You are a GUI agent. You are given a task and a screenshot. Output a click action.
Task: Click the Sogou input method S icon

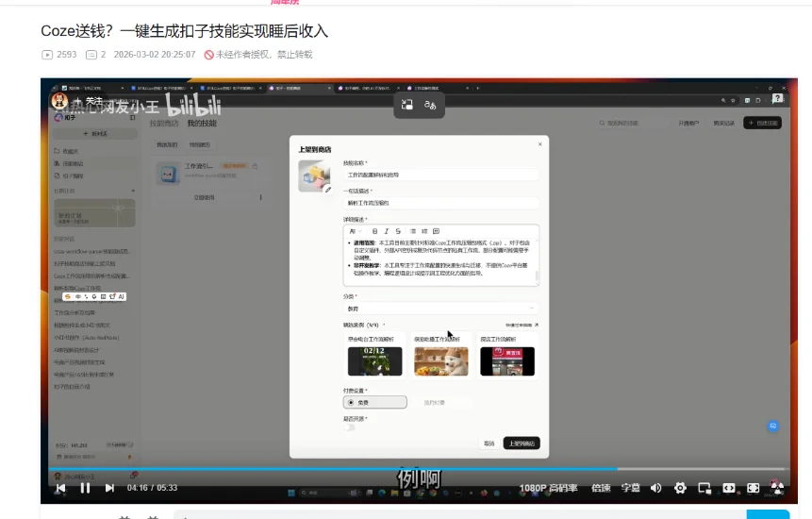[x=68, y=297]
